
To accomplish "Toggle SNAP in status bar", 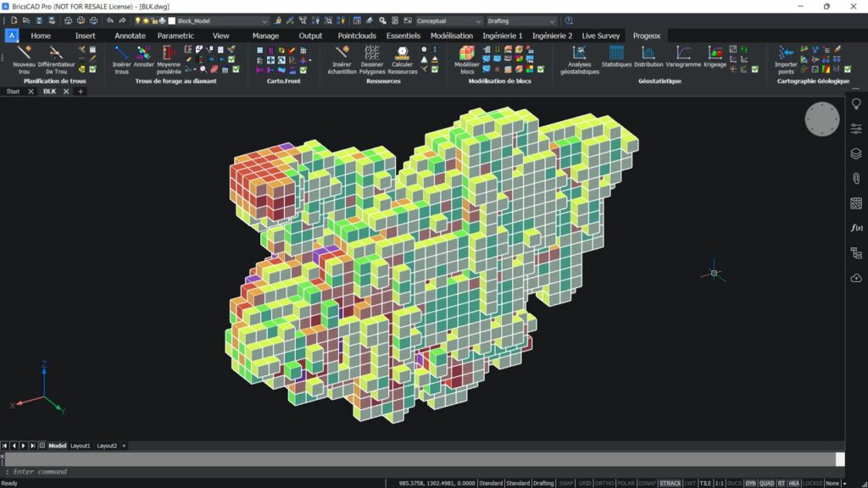I will pos(565,483).
